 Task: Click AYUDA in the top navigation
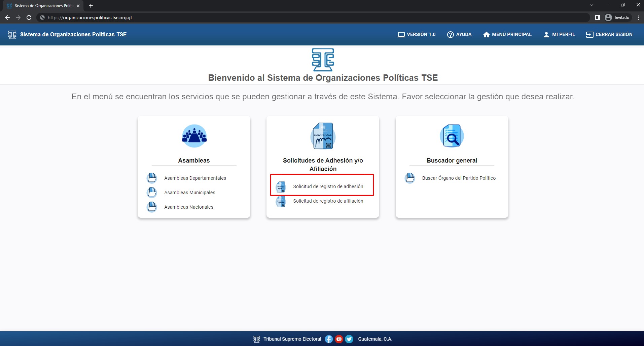(x=459, y=35)
